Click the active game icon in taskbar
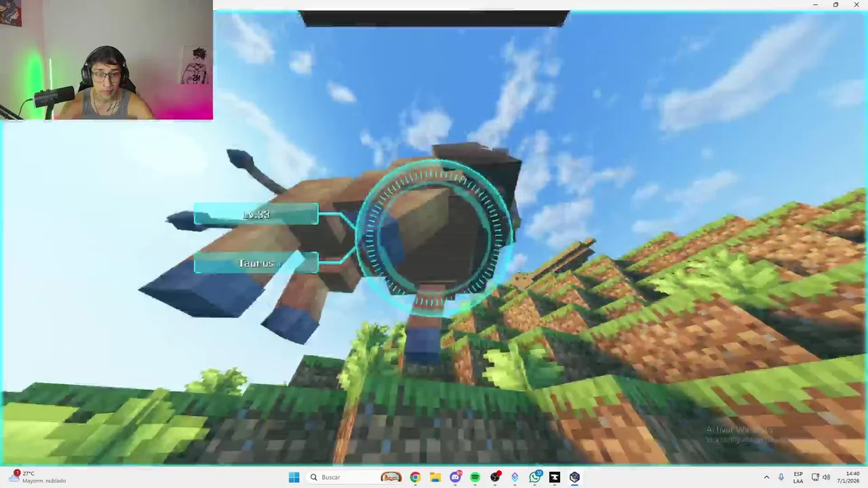Screen dimensions: 868x488 pos(574,477)
